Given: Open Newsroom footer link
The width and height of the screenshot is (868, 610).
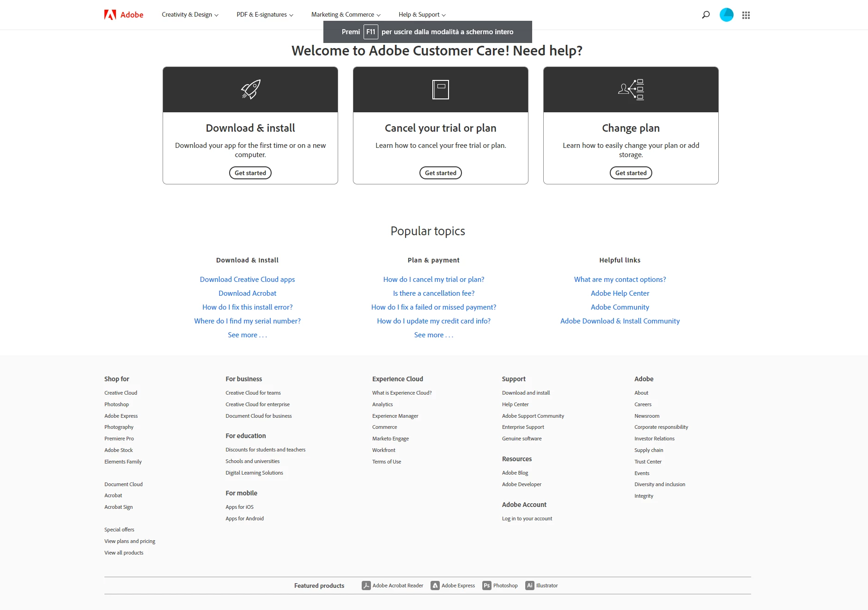Looking at the screenshot, I should pyautogui.click(x=647, y=416).
